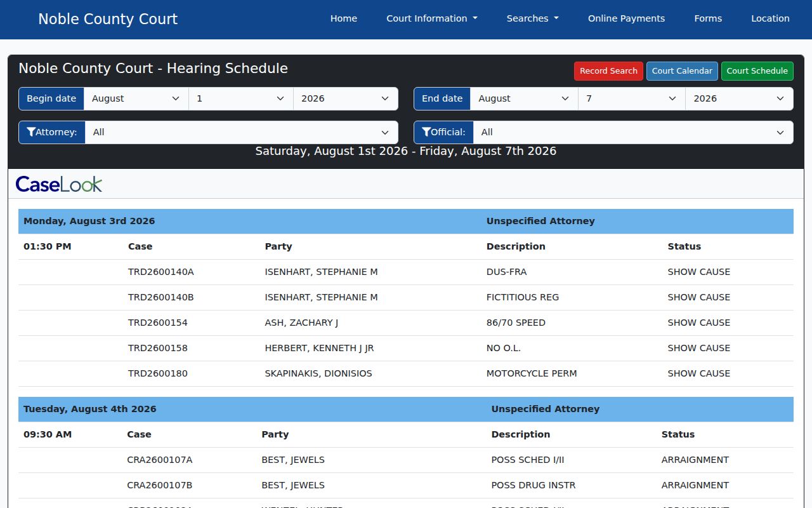Open the End date month dropdown
Viewport: 812px width, 508px height.
click(x=525, y=98)
